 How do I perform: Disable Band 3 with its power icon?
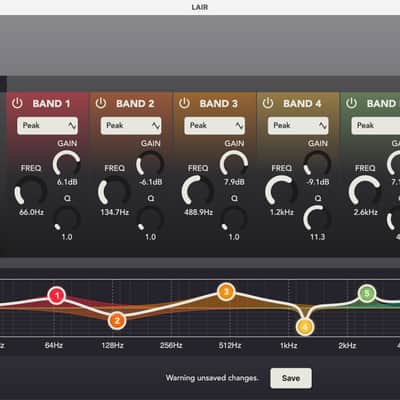point(184,103)
